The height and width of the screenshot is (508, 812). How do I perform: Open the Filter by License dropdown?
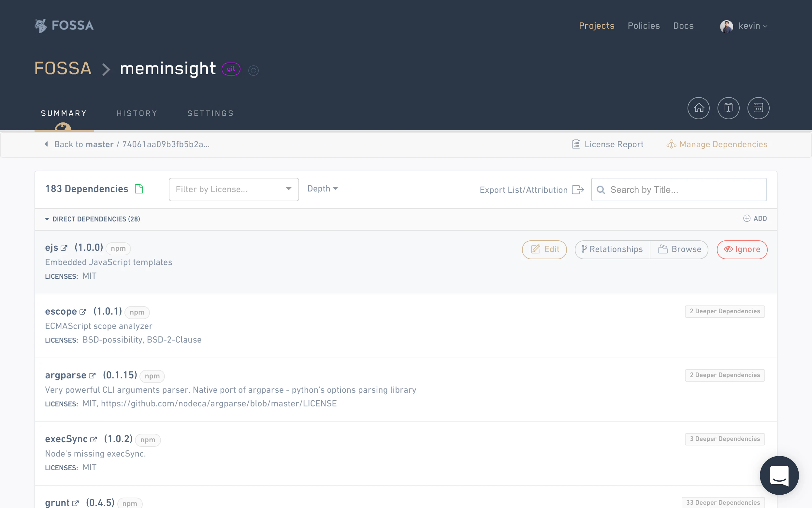(x=234, y=190)
